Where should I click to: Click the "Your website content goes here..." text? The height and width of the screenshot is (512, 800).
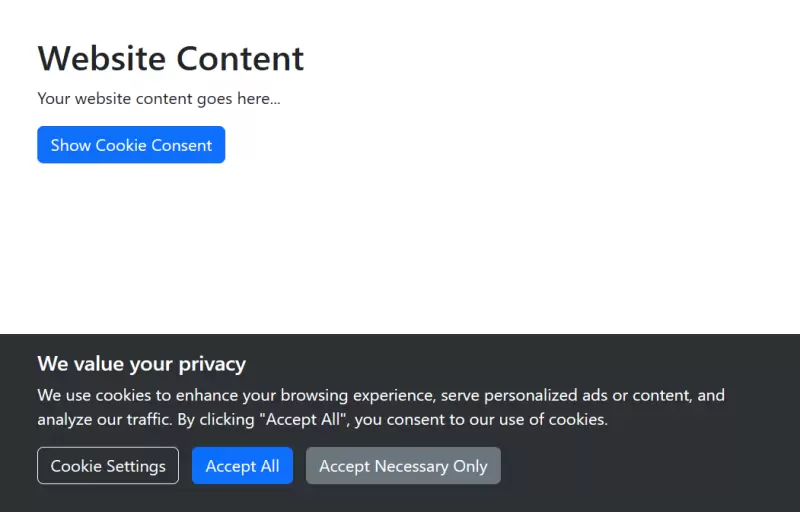click(x=159, y=99)
